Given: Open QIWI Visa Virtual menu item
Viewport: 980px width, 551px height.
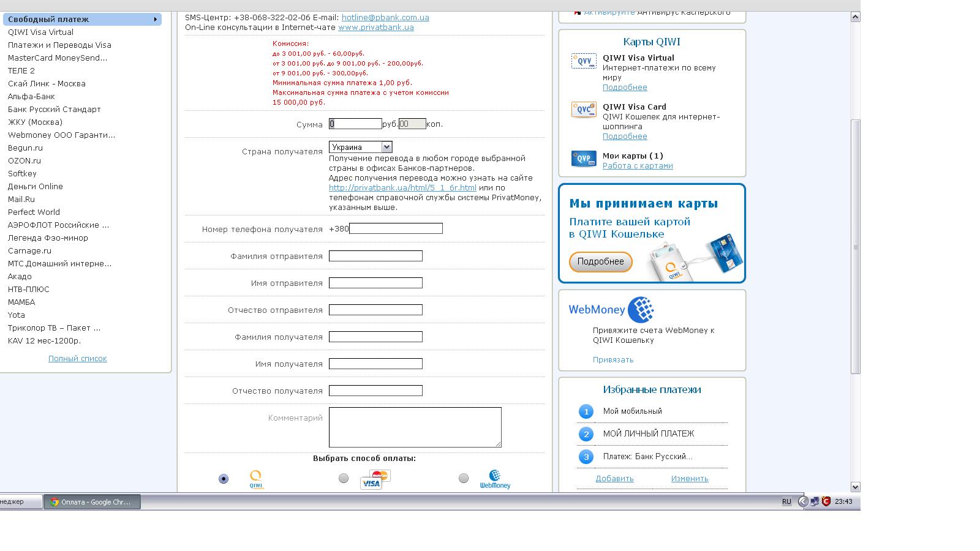Looking at the screenshot, I should point(40,32).
